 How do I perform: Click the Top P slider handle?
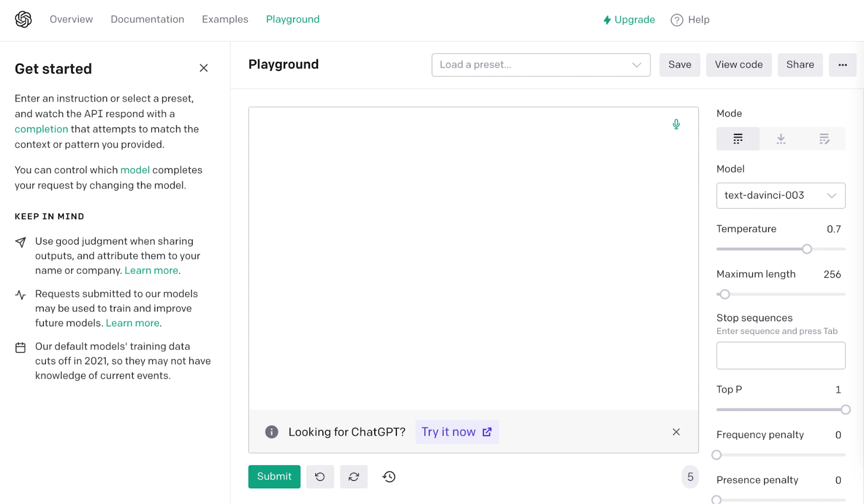846,410
